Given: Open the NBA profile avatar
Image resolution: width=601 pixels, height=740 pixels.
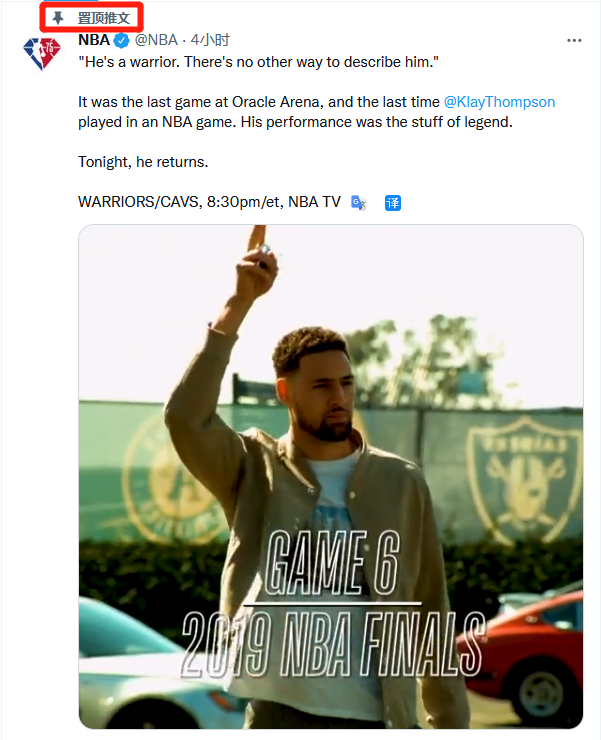Looking at the screenshot, I should click(x=42, y=54).
